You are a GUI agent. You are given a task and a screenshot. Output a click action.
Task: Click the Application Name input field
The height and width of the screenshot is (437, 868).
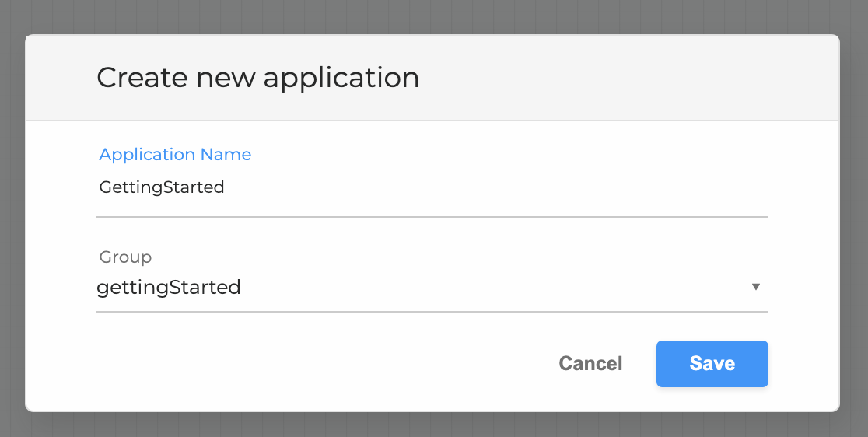432,187
